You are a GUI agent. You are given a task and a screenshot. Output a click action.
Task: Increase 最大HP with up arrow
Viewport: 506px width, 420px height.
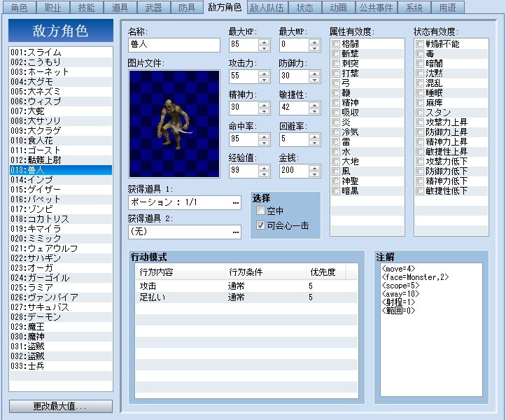point(264,42)
